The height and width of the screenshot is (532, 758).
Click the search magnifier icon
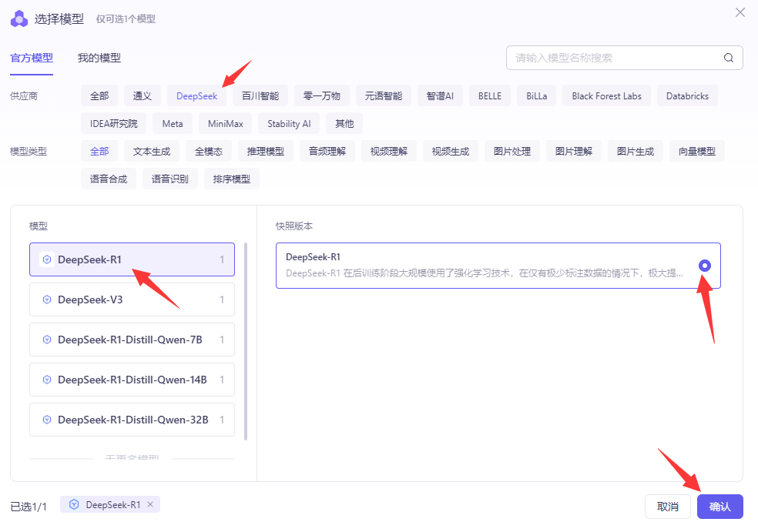pyautogui.click(x=729, y=58)
